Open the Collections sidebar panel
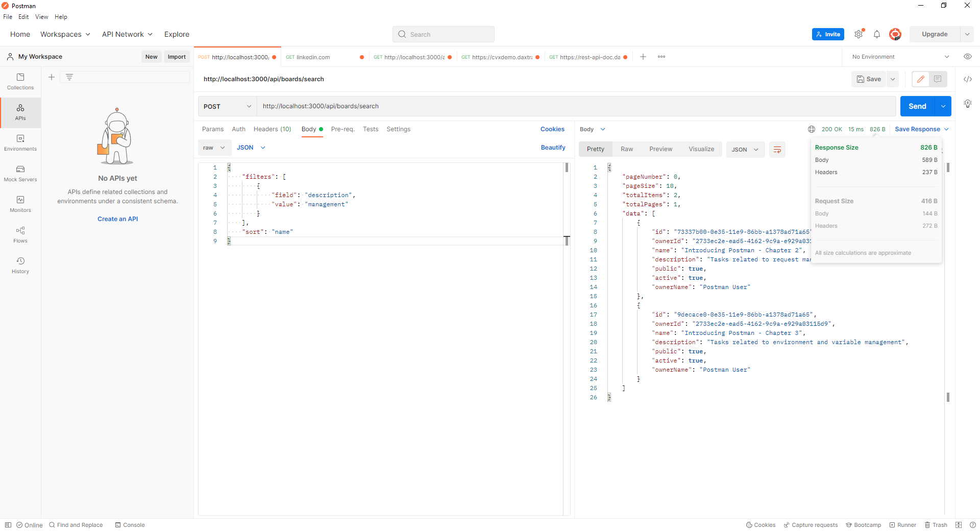 click(x=20, y=82)
